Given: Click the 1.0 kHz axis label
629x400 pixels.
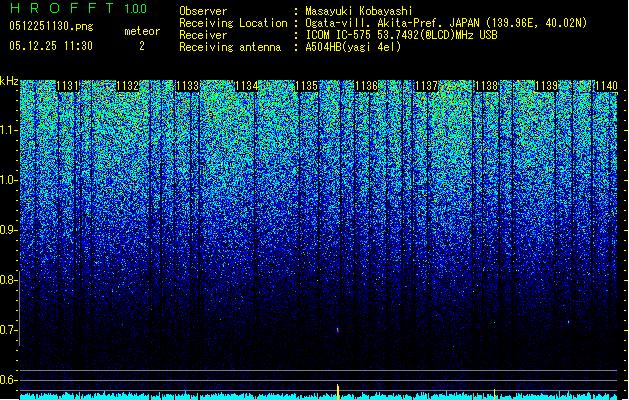Looking at the screenshot, I should point(8,180).
